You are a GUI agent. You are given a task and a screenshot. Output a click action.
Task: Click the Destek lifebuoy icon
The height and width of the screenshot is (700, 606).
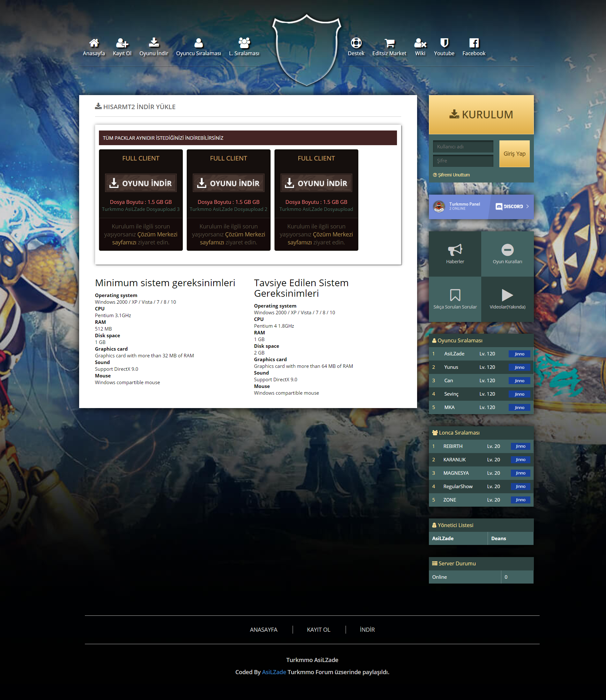356,43
